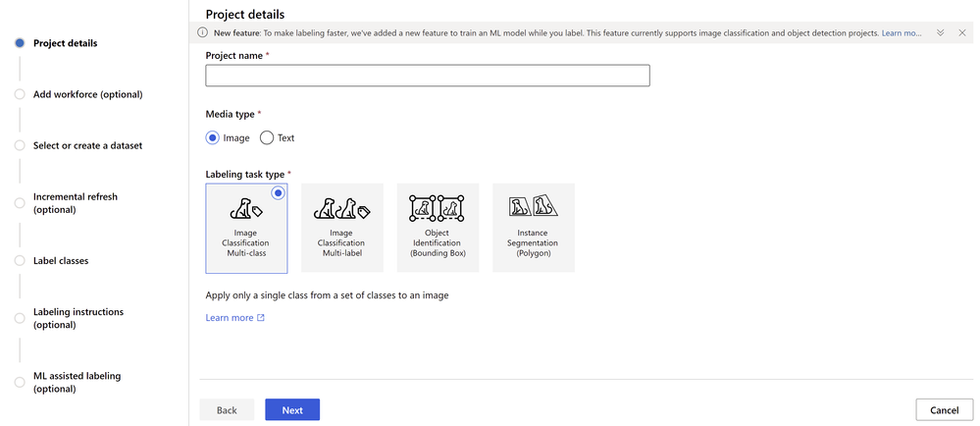Pick Object Identification Bounding Box icon
This screenshot has height=426, width=980.
tap(438, 208)
